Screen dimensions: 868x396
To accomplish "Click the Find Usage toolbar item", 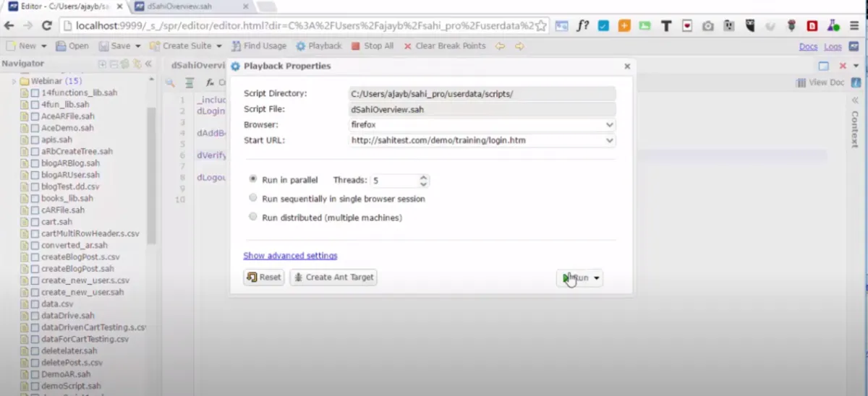I will 259,46.
